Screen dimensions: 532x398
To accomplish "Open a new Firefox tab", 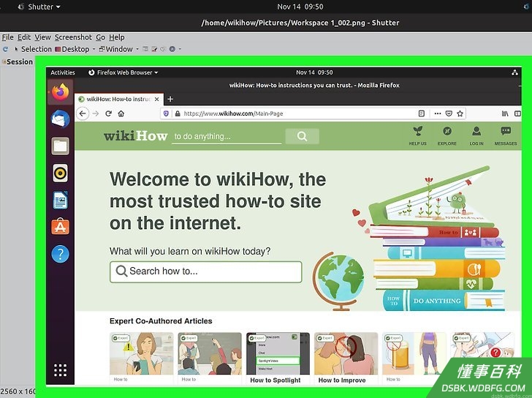I will 170,99.
